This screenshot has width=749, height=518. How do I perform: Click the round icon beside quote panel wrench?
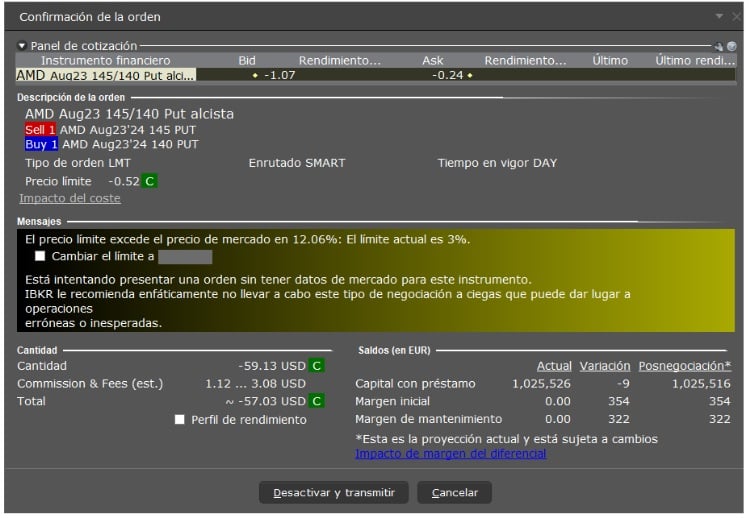click(731, 46)
